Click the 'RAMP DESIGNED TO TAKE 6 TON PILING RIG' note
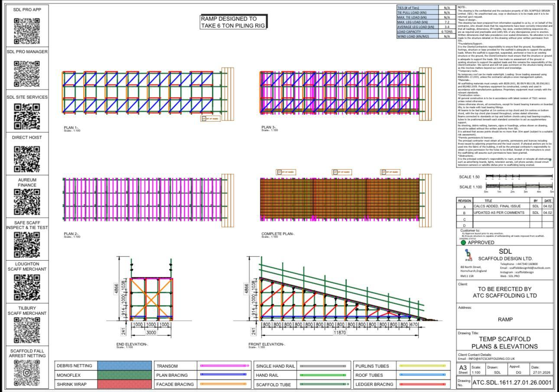The width and height of the screenshot is (559, 392). [233, 22]
